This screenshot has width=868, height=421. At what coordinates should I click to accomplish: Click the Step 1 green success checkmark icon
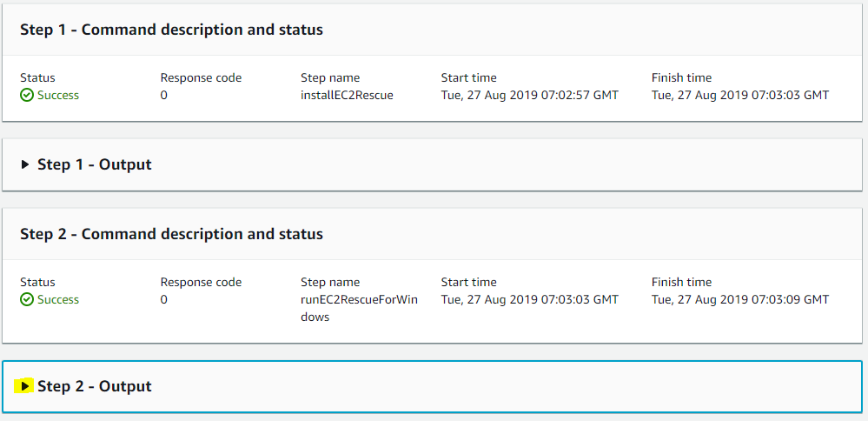click(x=27, y=96)
